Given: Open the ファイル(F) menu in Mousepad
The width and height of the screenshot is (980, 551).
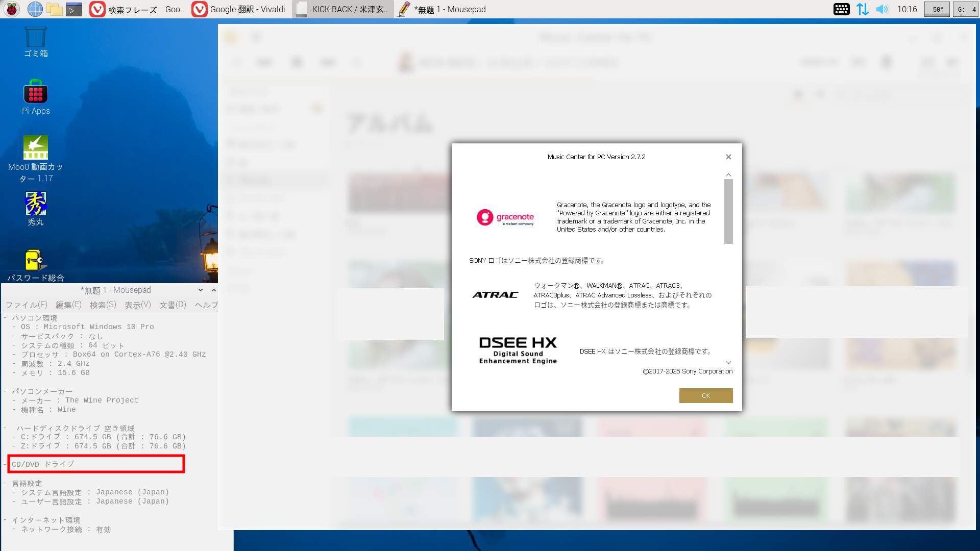Looking at the screenshot, I should [x=26, y=305].
